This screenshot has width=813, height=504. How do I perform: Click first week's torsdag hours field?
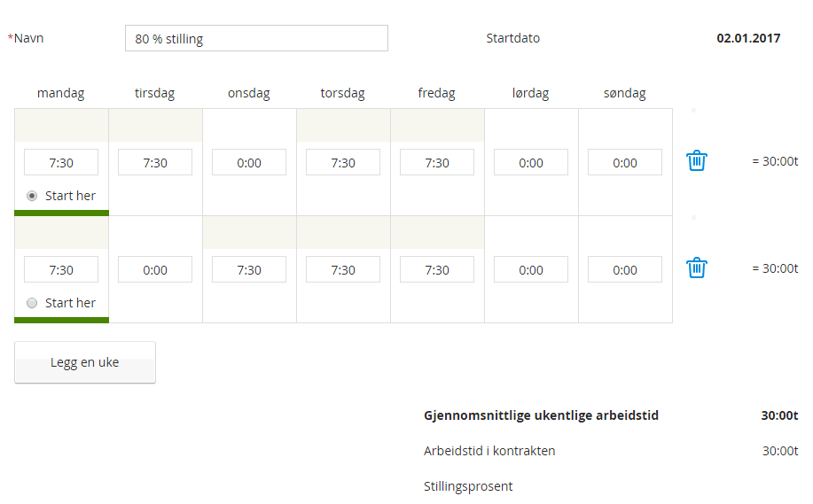(343, 163)
